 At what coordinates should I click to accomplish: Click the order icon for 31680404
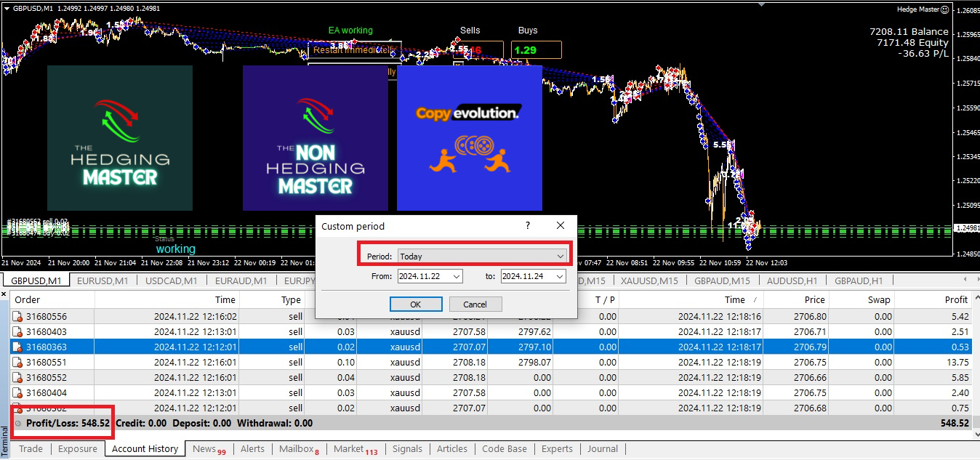pyautogui.click(x=17, y=393)
